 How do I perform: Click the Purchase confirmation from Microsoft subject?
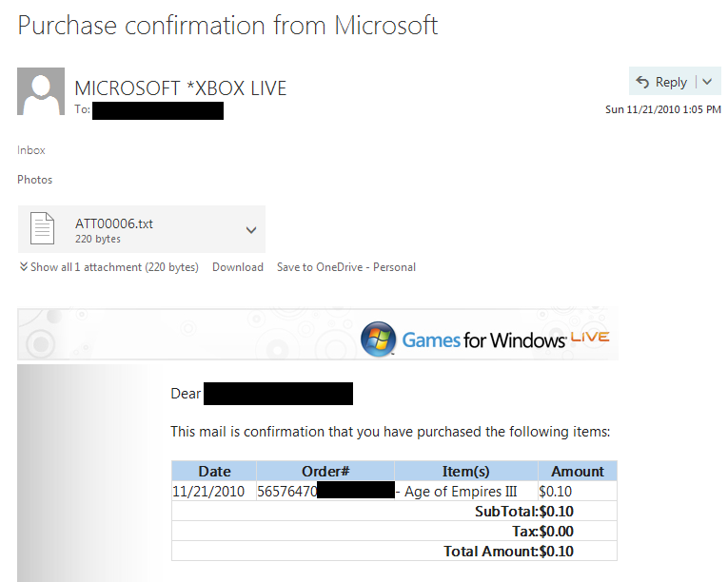(227, 26)
